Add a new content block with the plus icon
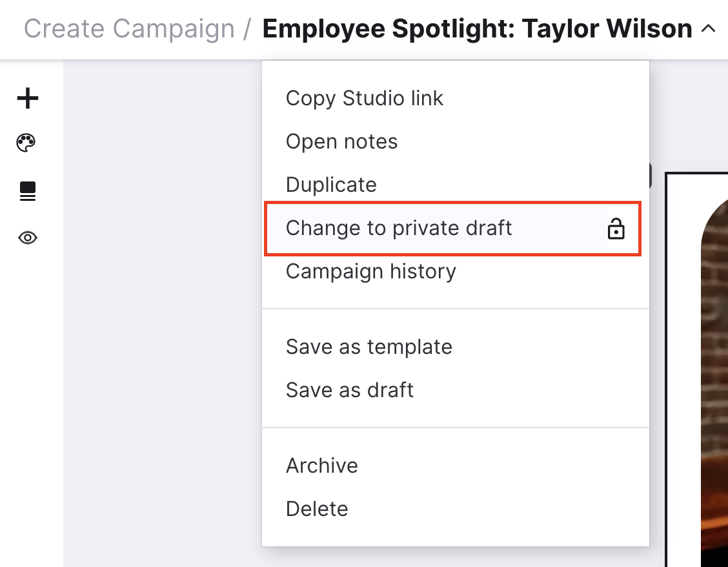The height and width of the screenshot is (567, 728). (x=27, y=98)
